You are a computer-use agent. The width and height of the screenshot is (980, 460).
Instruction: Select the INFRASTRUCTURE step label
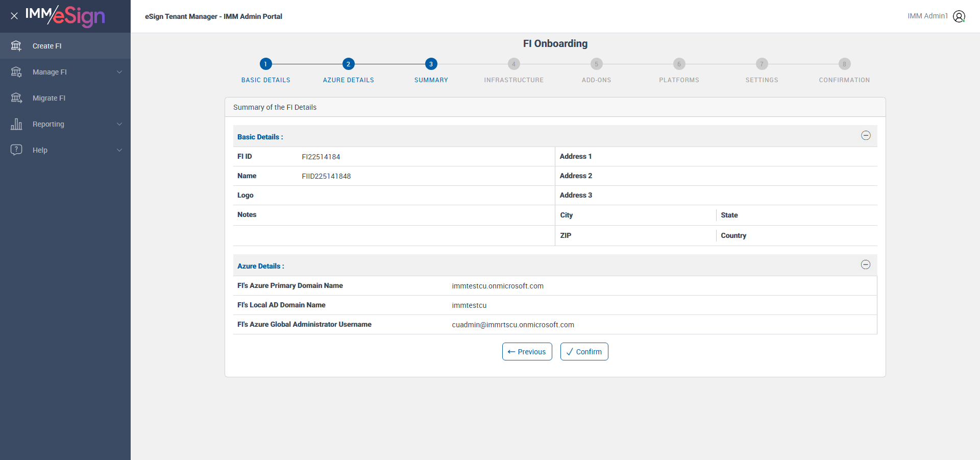coord(513,80)
